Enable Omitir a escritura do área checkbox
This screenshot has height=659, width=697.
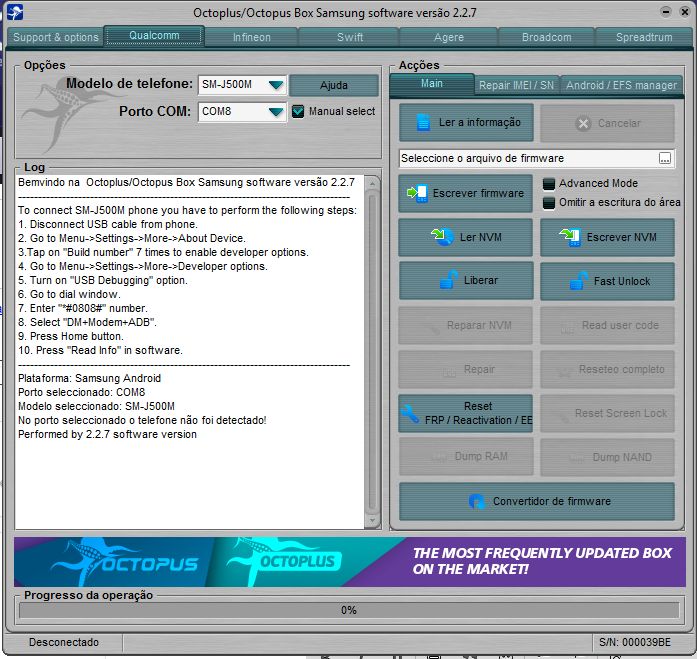(549, 203)
